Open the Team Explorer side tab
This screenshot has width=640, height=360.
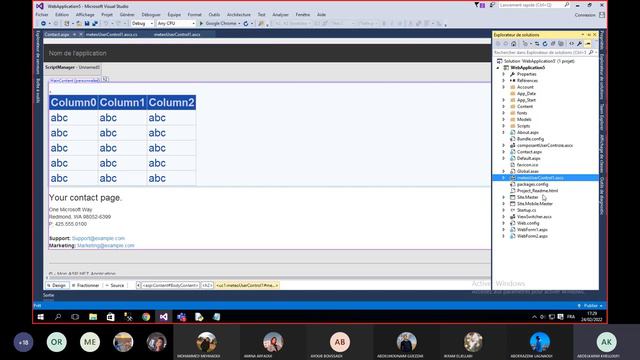pyautogui.click(x=602, y=117)
